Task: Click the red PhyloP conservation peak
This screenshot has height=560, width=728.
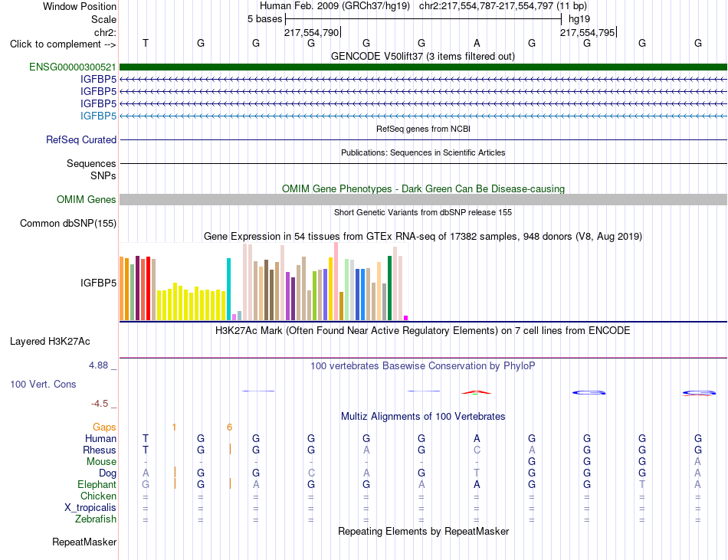Action: pos(477,392)
